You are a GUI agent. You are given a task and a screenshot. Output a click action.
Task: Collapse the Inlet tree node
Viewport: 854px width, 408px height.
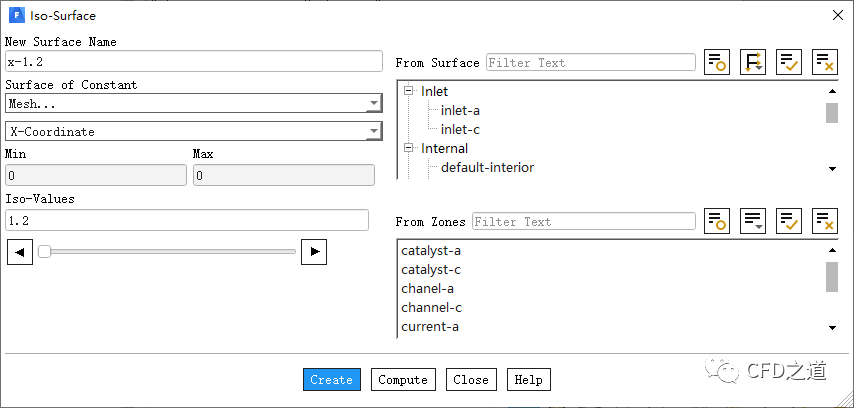click(x=409, y=91)
